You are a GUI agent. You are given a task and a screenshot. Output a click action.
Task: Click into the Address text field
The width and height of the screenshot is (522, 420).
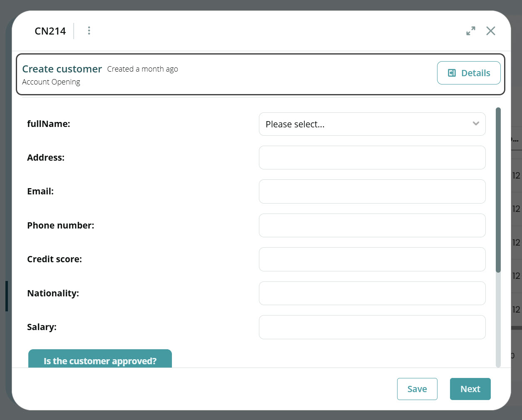coord(372,158)
